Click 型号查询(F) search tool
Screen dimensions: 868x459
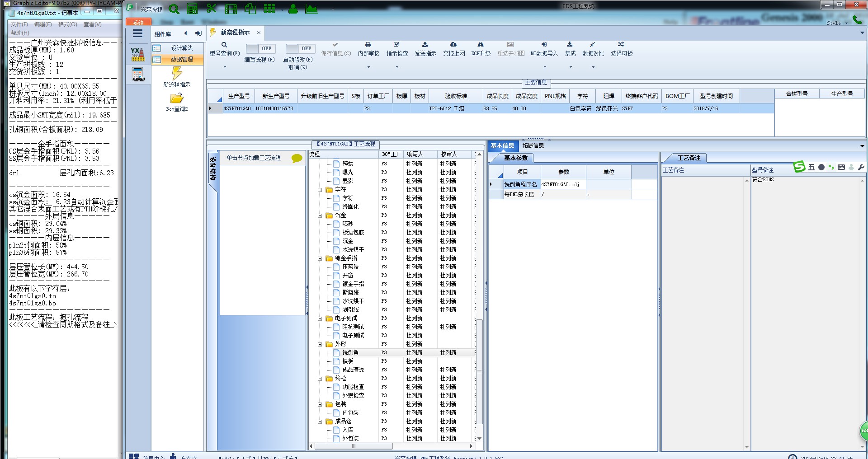[x=224, y=49]
